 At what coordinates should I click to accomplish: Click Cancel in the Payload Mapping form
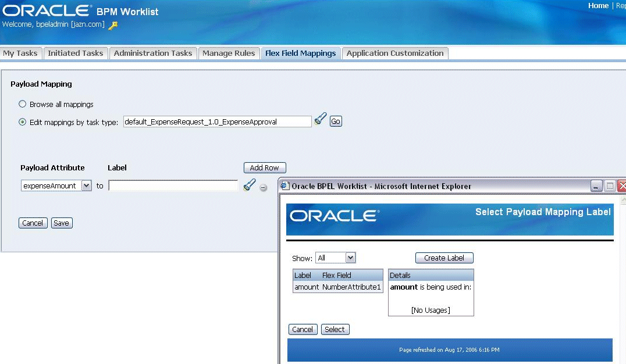point(33,223)
